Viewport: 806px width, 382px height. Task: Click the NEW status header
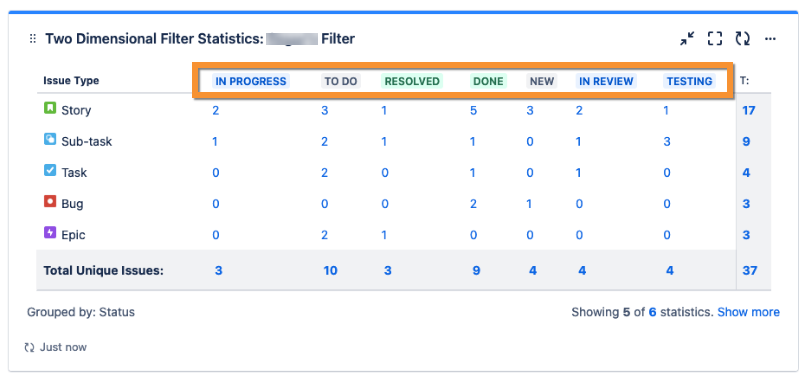tap(542, 81)
